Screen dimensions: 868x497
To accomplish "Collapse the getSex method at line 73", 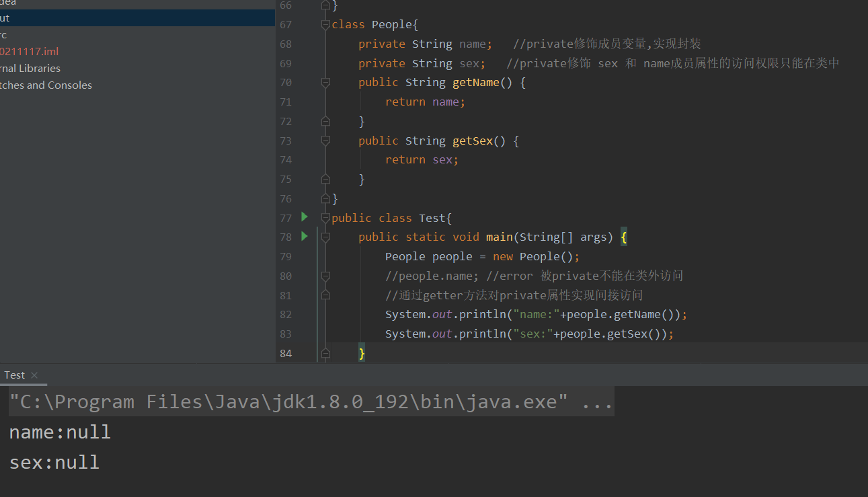I will pyautogui.click(x=326, y=141).
